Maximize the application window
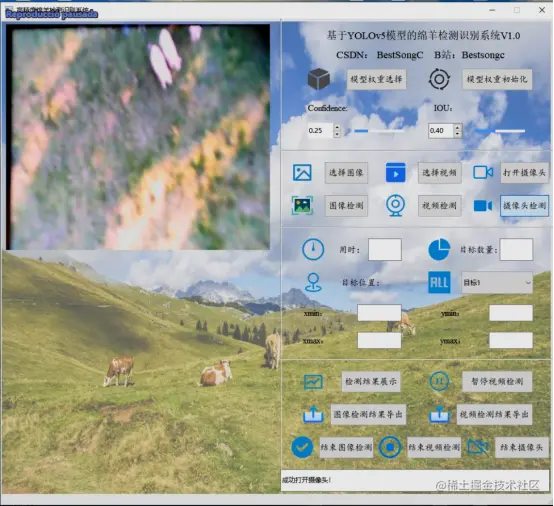 [x=517, y=10]
